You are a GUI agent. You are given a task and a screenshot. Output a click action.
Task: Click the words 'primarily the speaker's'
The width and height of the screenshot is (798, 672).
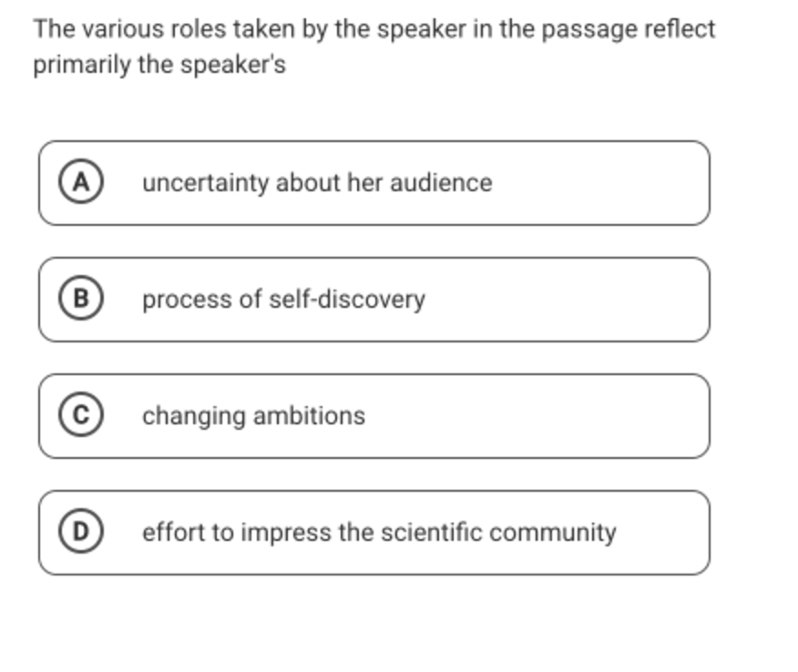pos(159,66)
